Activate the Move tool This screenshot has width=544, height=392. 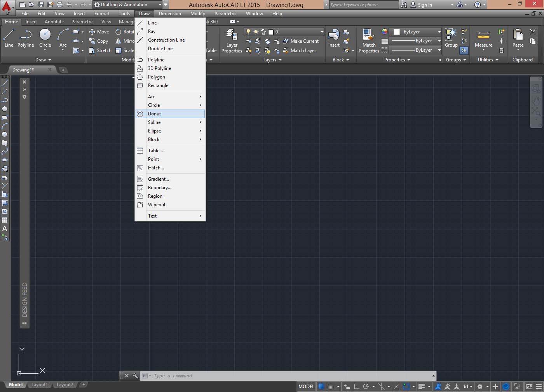(99, 32)
